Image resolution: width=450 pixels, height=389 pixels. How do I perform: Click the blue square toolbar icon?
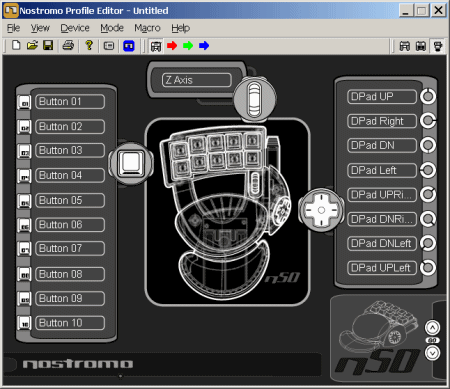click(129, 46)
